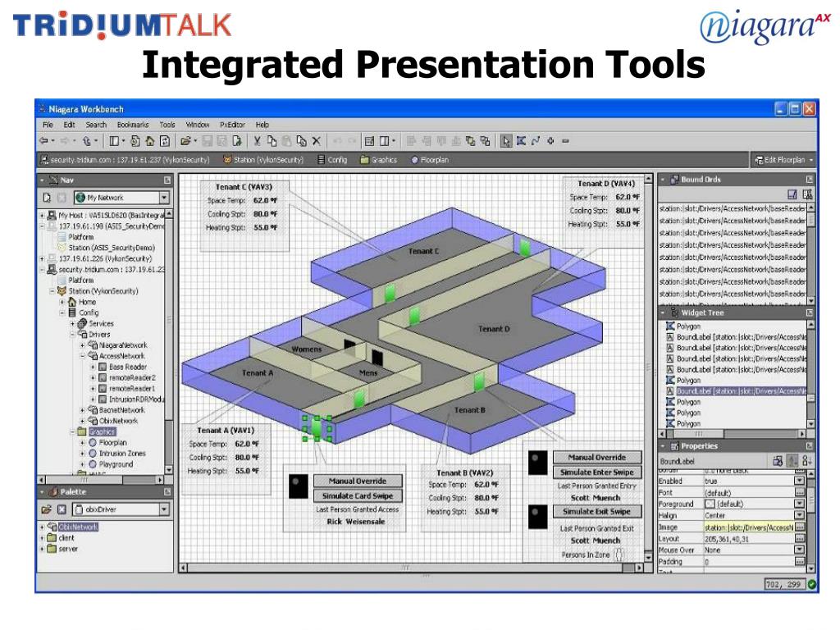Collapse the Bound Ords panel header arrow

(663, 180)
